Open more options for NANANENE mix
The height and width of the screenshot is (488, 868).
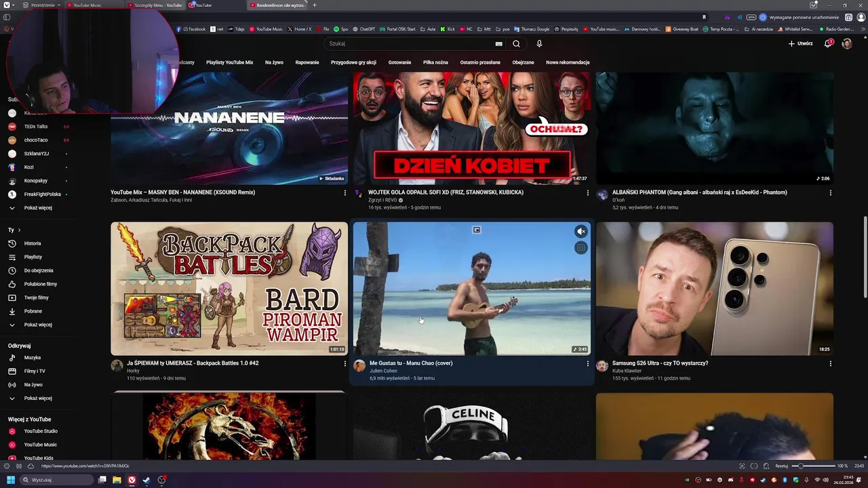(x=344, y=192)
